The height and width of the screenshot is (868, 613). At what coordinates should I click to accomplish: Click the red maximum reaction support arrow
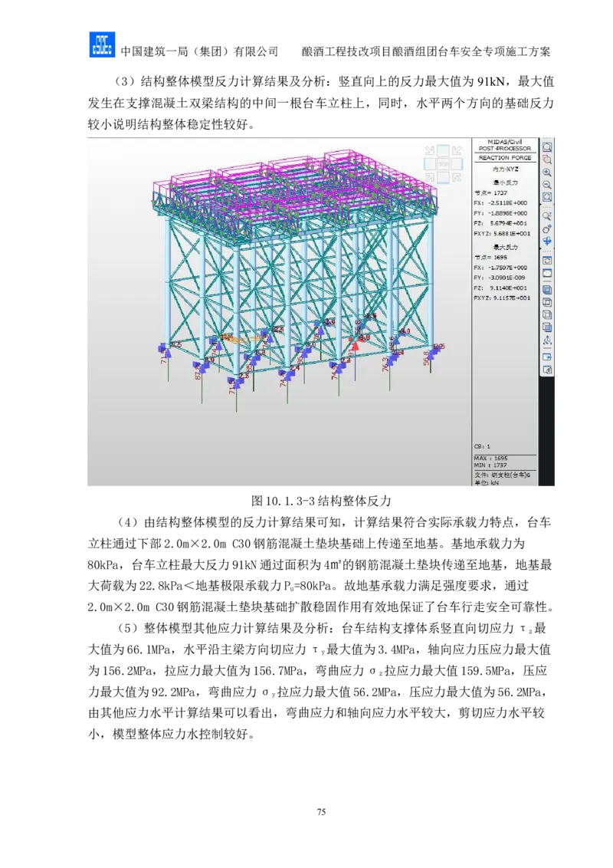355,347
